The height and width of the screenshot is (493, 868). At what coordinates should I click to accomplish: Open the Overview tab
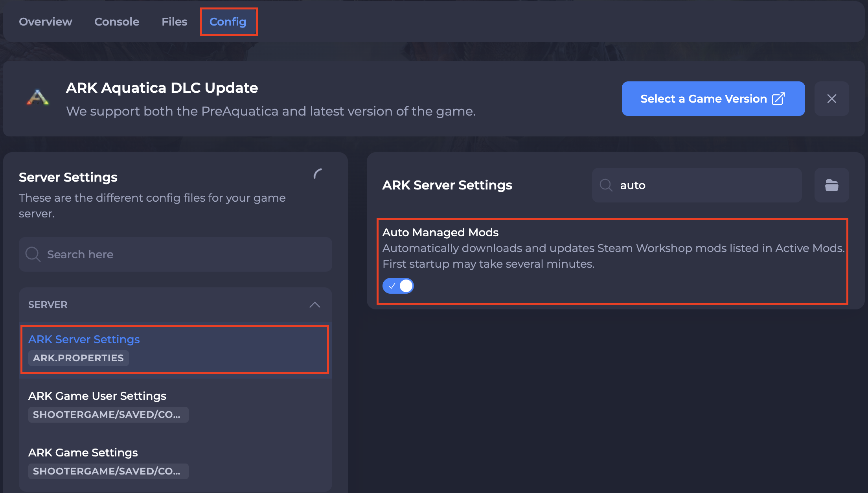[x=46, y=22]
